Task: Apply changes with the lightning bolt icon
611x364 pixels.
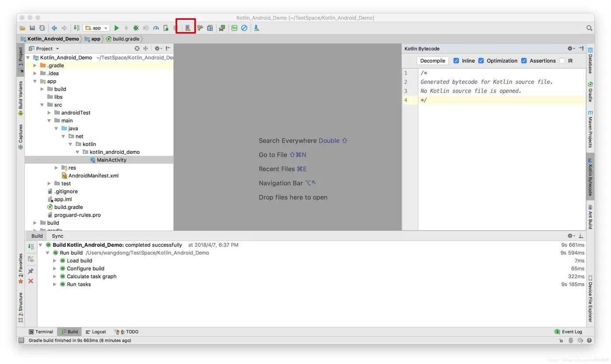Action: (126, 28)
